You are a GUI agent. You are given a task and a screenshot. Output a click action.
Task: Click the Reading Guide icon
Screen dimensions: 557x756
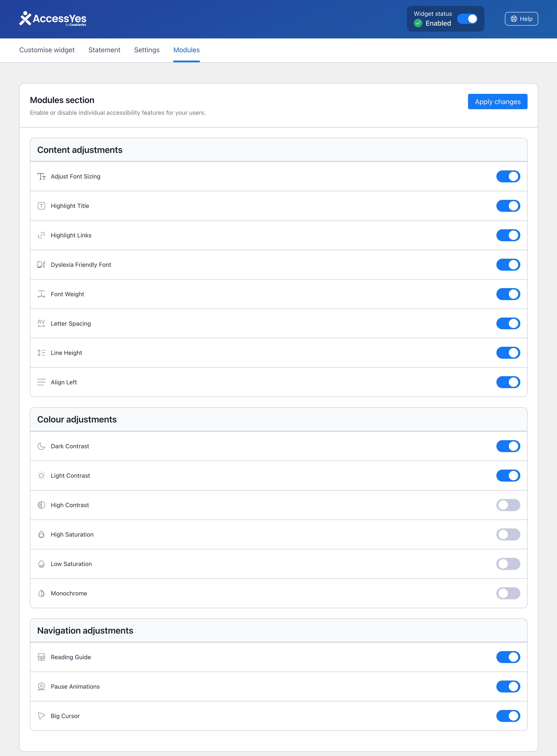coord(41,657)
